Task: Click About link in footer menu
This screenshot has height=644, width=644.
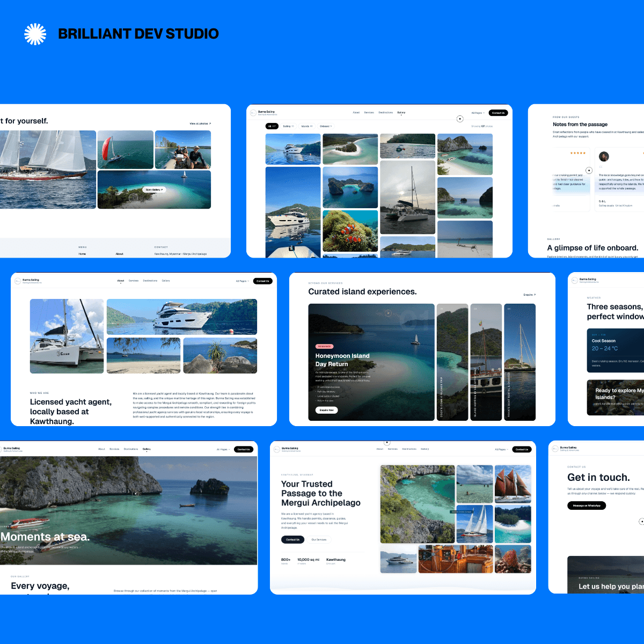Action: (119, 254)
